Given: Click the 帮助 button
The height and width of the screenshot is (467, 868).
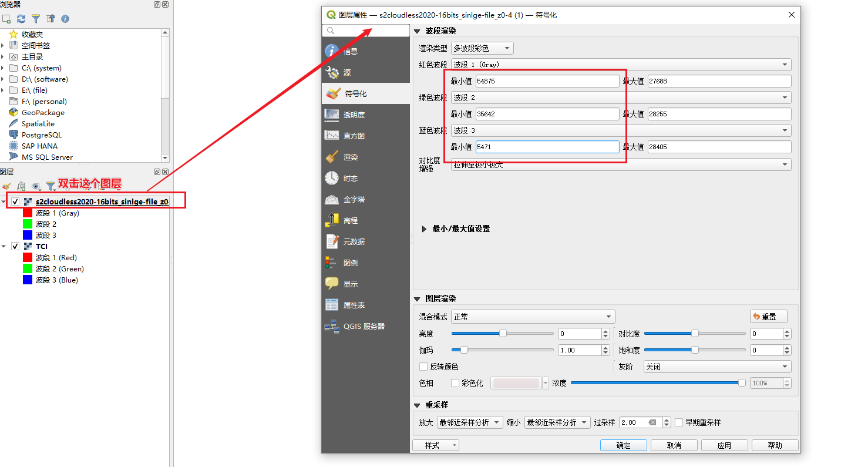Looking at the screenshot, I should [x=775, y=445].
